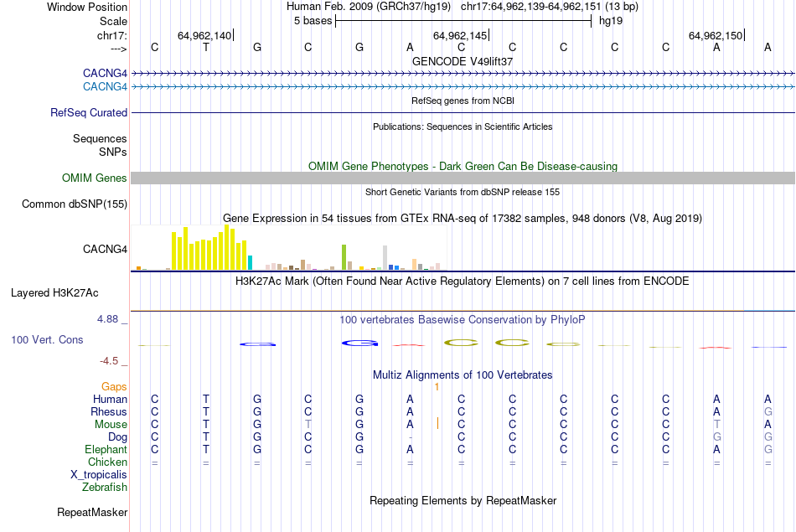The height and width of the screenshot is (532, 796).
Task: Click the orange insertion bar in Mouse row
Action: click(x=437, y=423)
